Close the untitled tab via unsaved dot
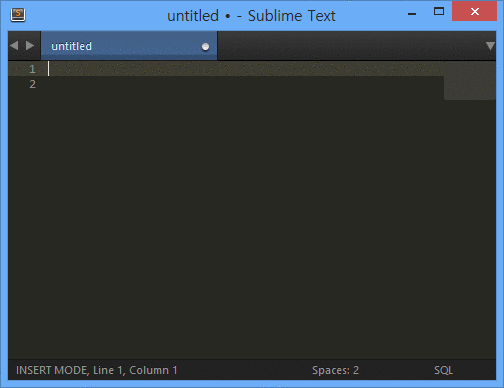504x388 pixels. coord(205,47)
